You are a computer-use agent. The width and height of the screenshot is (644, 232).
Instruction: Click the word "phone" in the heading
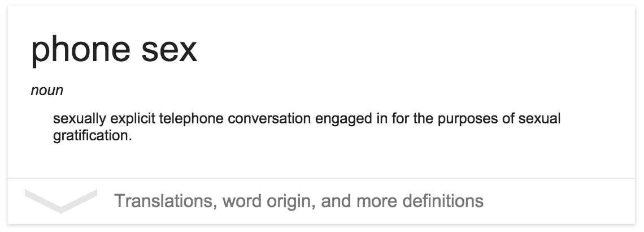click(80, 50)
